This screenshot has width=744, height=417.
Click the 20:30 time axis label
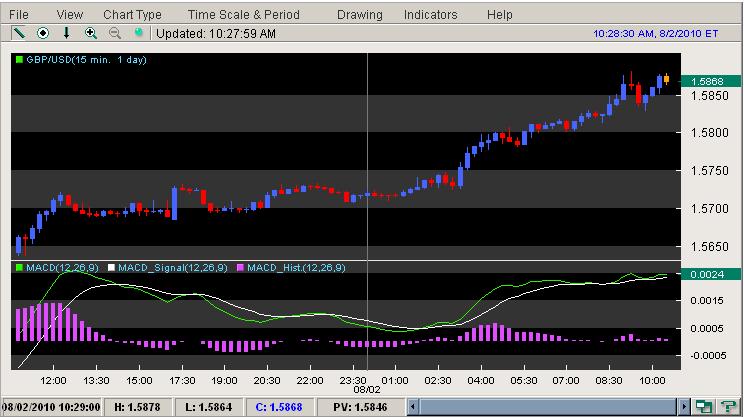tap(267, 381)
